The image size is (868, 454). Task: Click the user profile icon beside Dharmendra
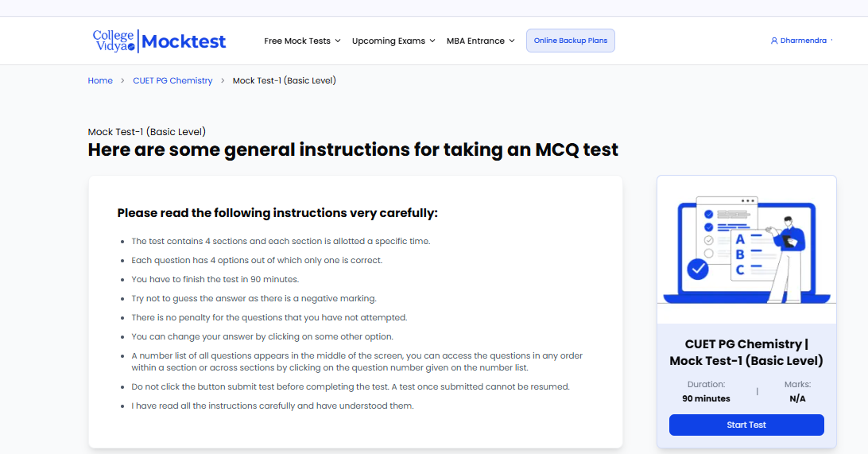pyautogui.click(x=774, y=41)
